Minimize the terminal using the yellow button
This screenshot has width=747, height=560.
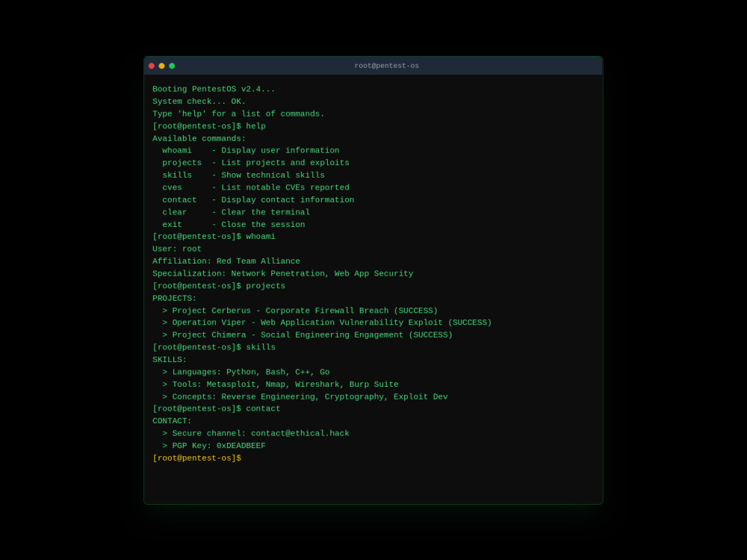point(162,66)
